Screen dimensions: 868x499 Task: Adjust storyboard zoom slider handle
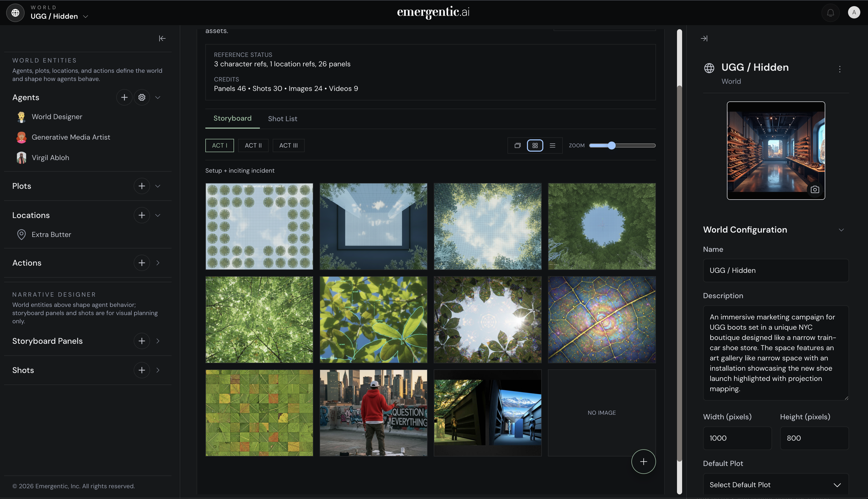[x=612, y=146]
